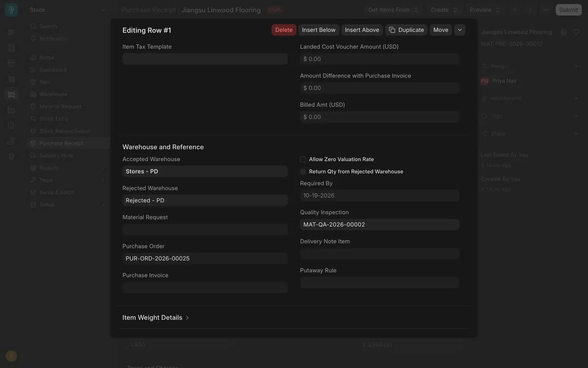Image resolution: width=588 pixels, height=368 pixels.
Task: Open the Create dropdown menu
Action: [444, 10]
